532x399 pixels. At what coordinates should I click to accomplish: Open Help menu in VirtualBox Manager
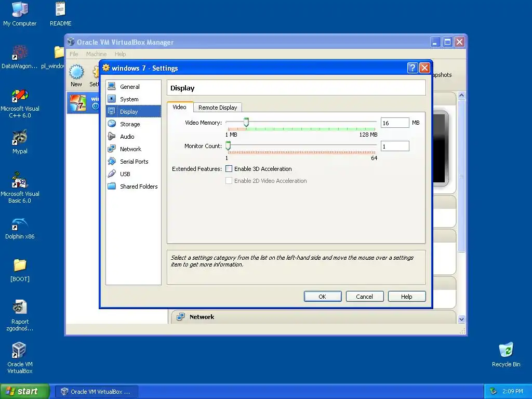120,54
